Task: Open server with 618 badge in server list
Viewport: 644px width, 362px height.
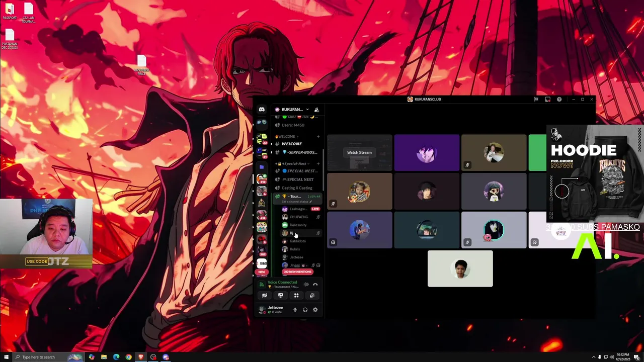Action: point(262,215)
